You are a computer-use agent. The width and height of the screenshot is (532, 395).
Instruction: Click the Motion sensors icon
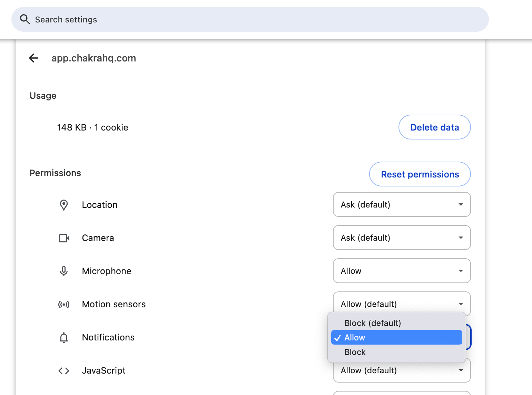[x=64, y=304]
